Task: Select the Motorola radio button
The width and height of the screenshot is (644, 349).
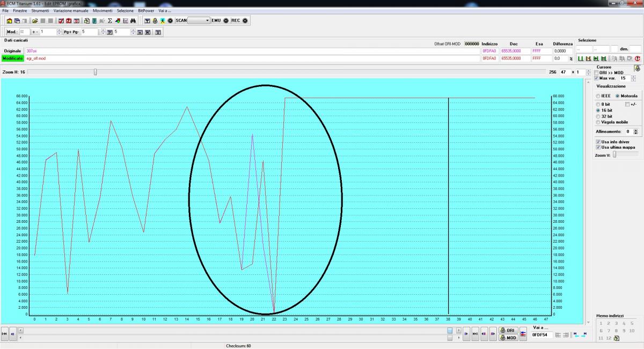Action: coord(618,96)
